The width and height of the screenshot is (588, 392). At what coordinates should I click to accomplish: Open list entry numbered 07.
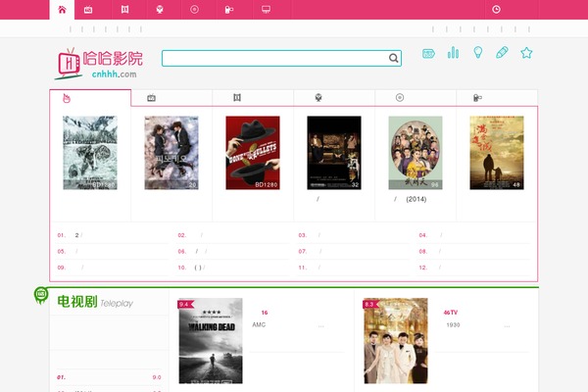click(353, 251)
